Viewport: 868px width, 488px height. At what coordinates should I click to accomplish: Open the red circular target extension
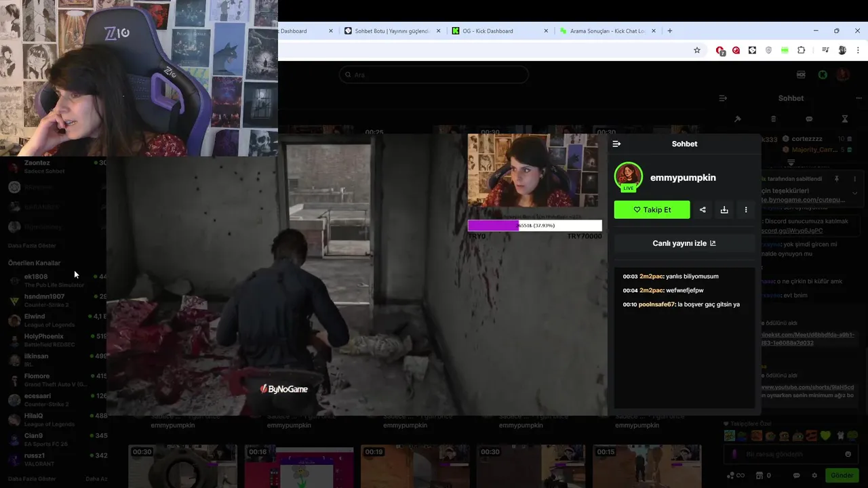(x=736, y=50)
